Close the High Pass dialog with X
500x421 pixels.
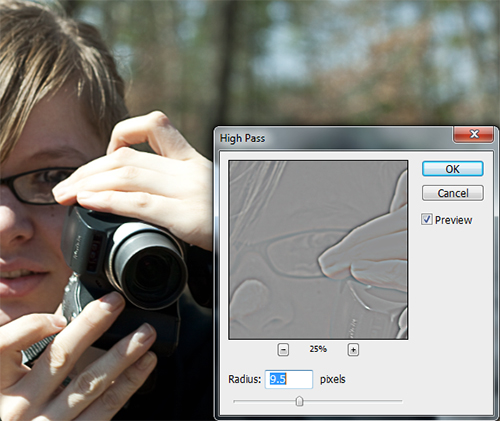(x=474, y=134)
